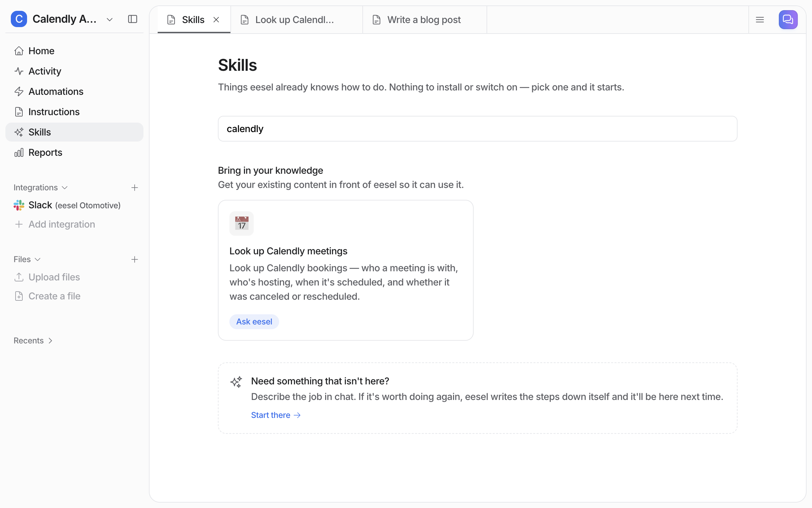Click the create file document-plus icon
812x508 pixels.
(19, 296)
